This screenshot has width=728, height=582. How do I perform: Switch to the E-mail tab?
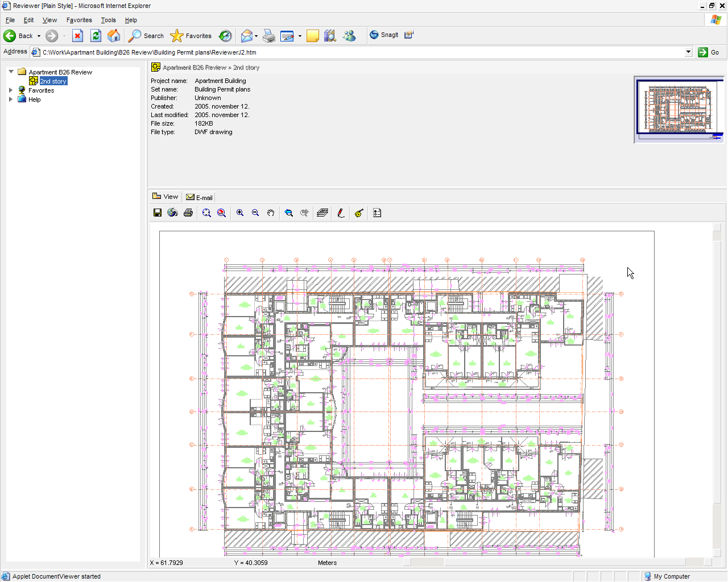pos(200,197)
